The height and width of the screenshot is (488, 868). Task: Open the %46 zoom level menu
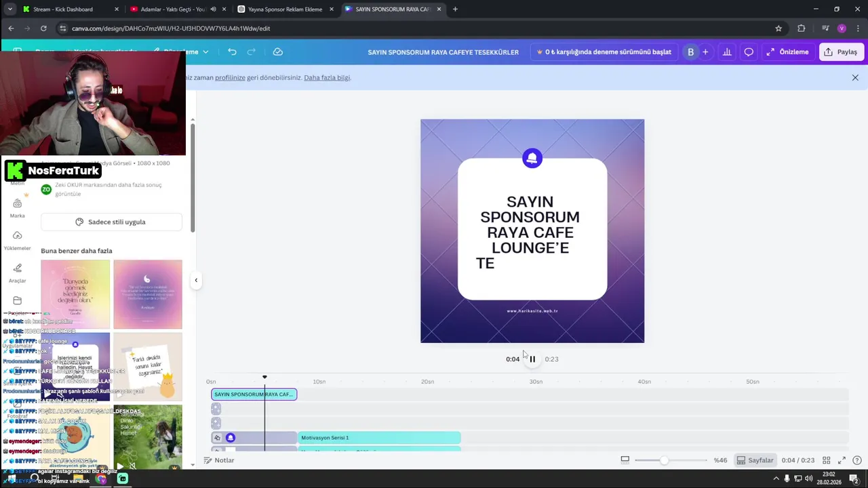720,460
